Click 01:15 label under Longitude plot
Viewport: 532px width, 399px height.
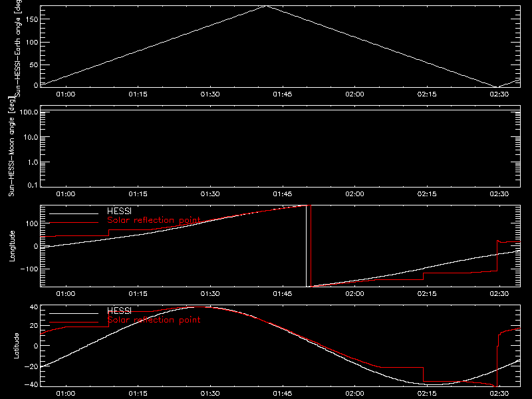(138, 294)
